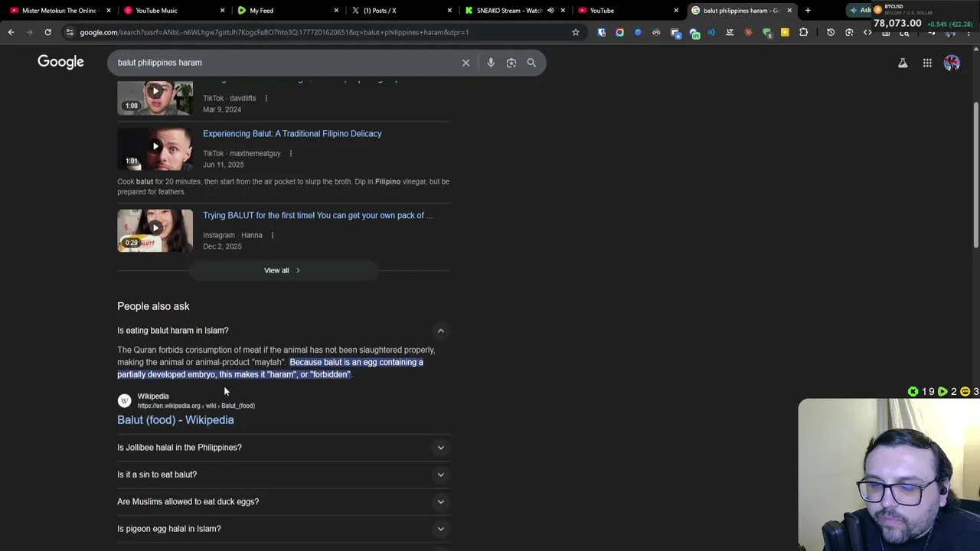Click the red starburst extension icon

point(748,32)
